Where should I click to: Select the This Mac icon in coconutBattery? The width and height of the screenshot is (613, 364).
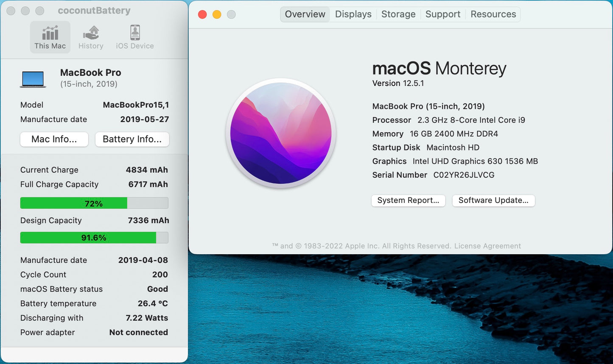point(50,37)
